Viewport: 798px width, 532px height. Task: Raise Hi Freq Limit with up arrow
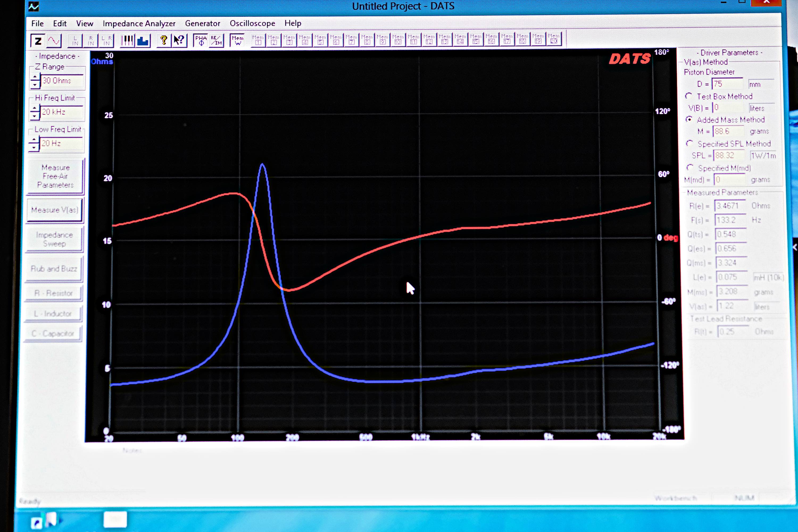34,109
